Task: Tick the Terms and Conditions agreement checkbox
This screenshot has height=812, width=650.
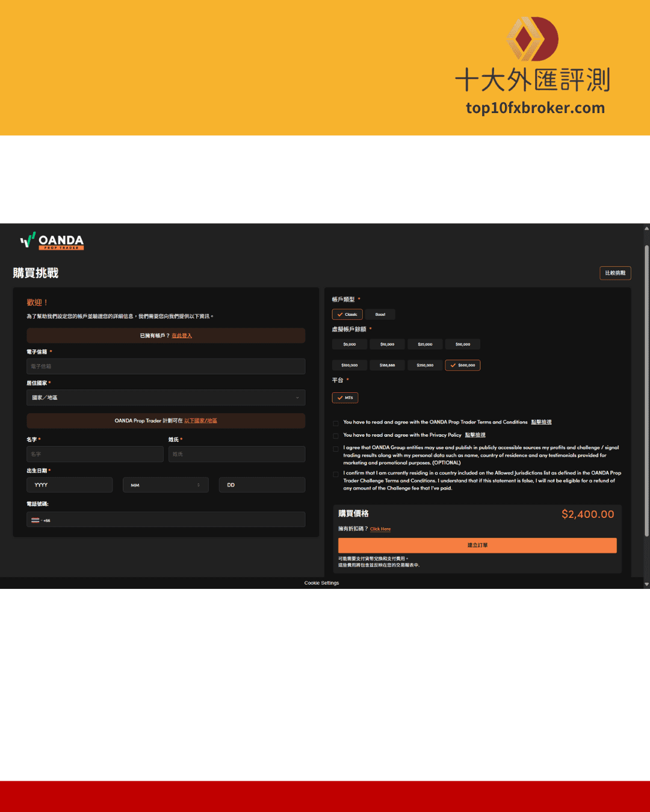Action: (x=336, y=423)
